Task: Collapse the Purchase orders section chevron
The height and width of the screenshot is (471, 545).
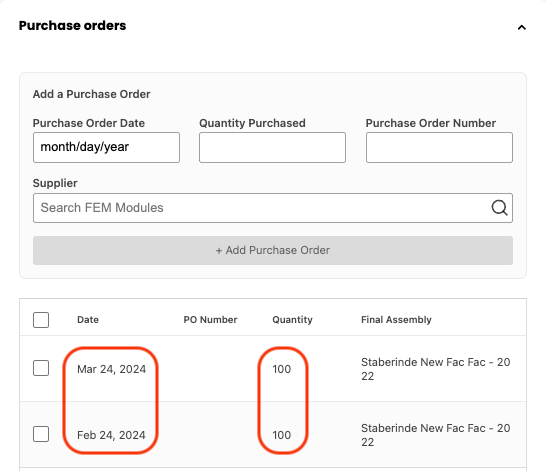Action: pos(521,27)
